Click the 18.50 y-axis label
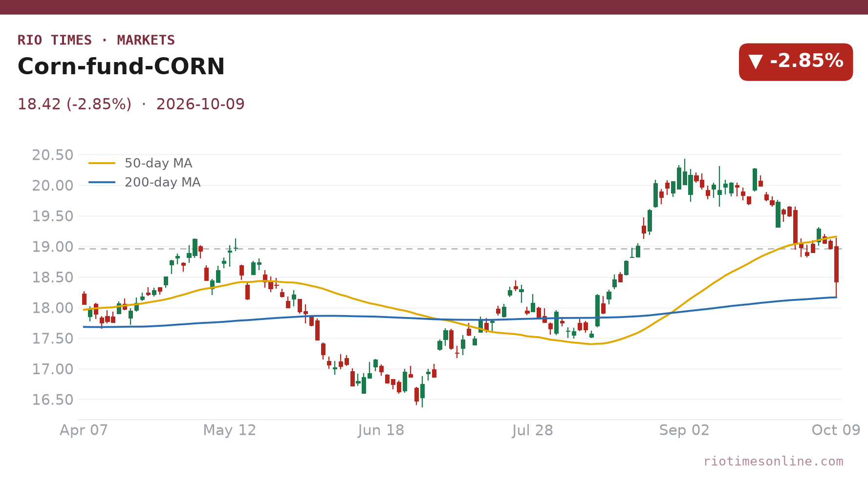 pyautogui.click(x=53, y=277)
